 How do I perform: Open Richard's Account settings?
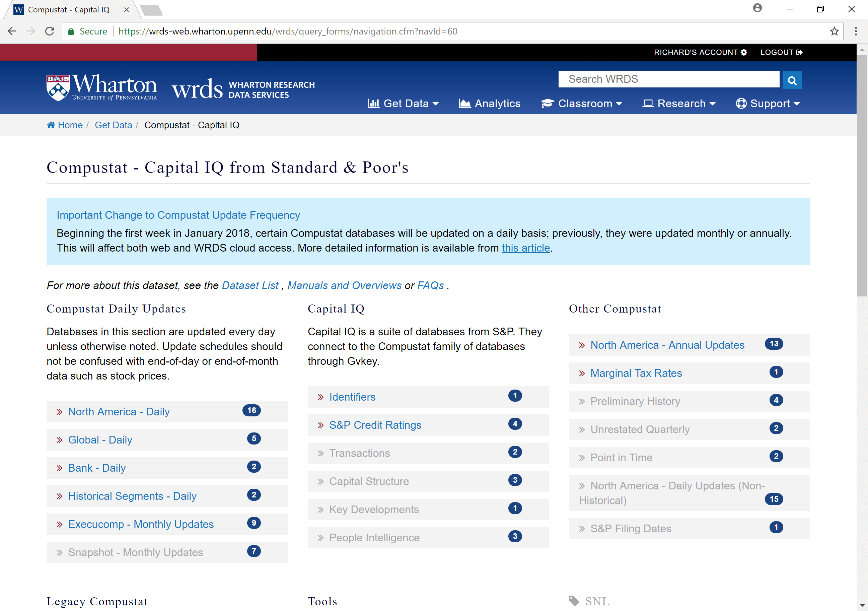tap(700, 53)
